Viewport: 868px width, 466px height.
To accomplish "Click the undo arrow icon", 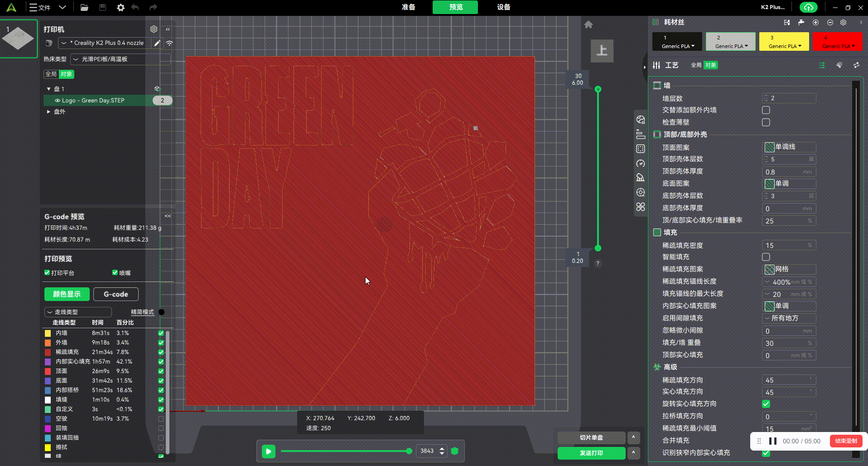I will (135, 7).
